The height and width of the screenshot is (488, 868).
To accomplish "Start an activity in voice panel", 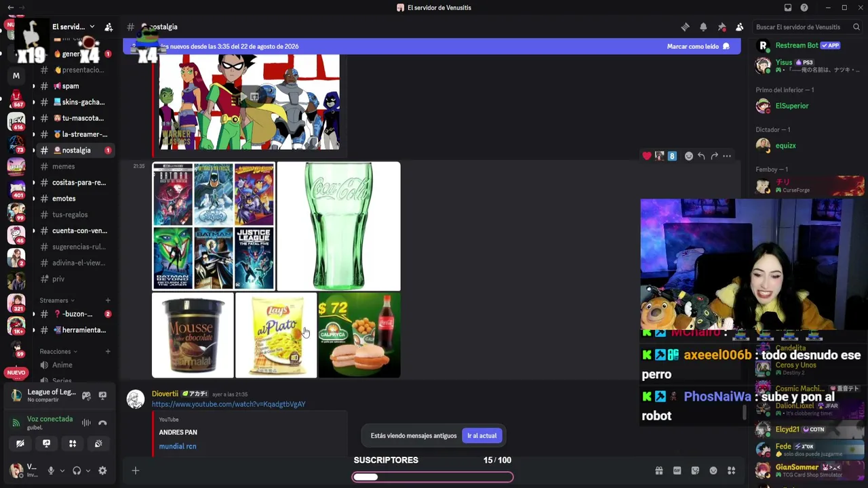I will (73, 444).
